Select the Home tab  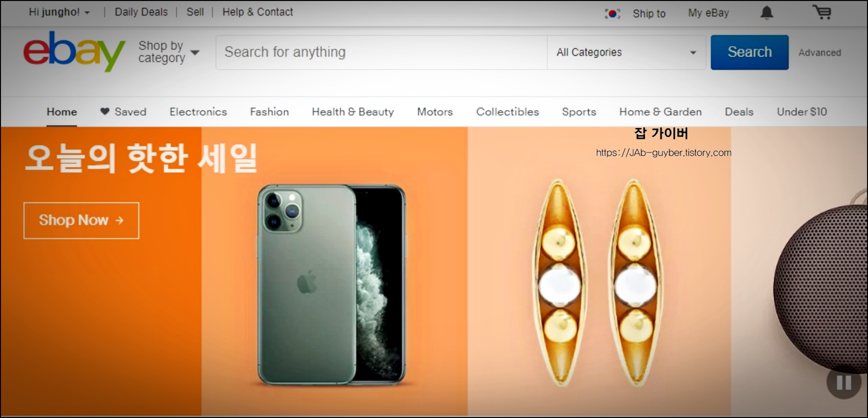[x=62, y=112]
